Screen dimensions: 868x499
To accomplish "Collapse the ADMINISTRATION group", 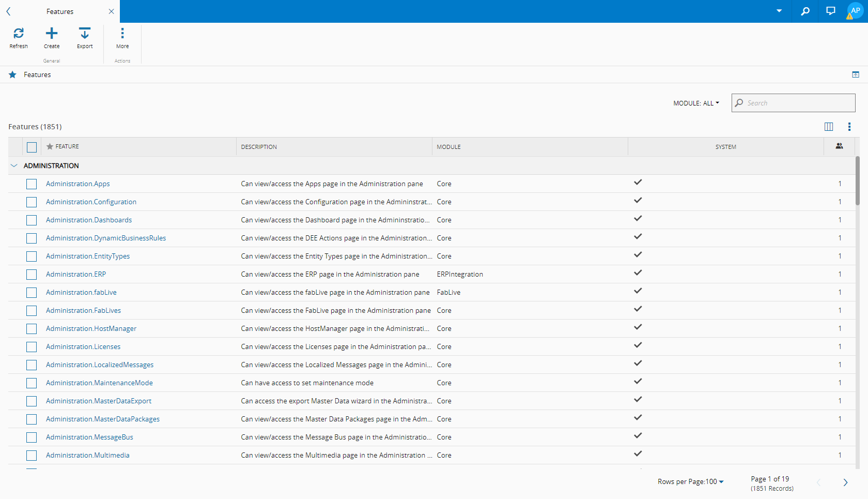I will pos(14,166).
